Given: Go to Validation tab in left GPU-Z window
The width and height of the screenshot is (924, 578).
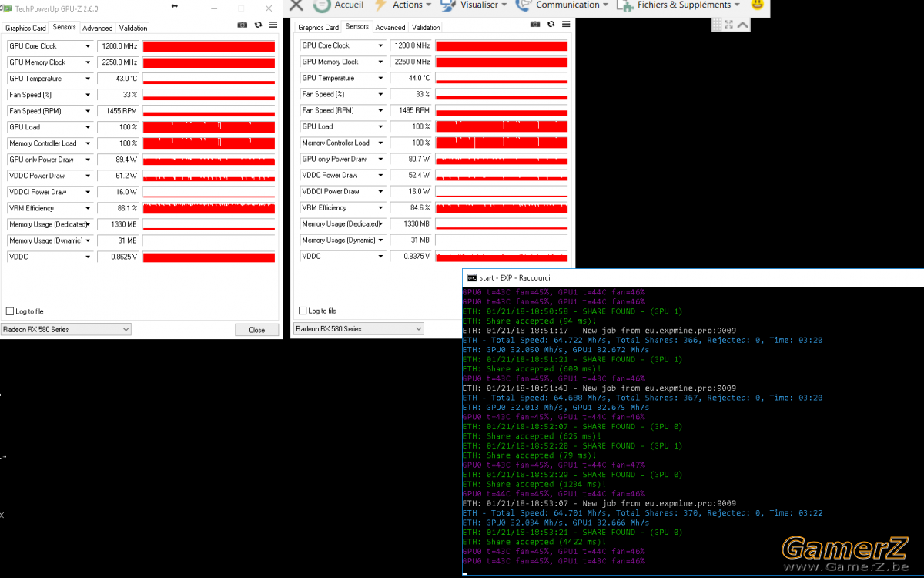Looking at the screenshot, I should pos(133,28).
